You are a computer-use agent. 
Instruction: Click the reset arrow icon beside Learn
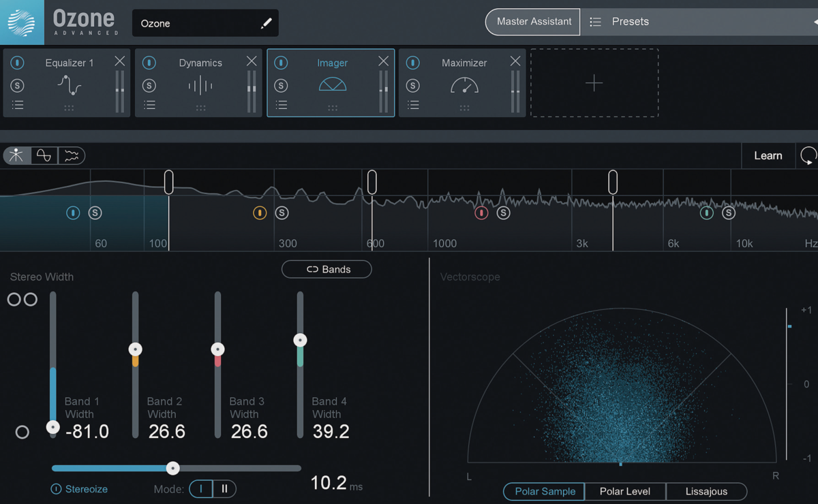pyautogui.click(x=808, y=156)
